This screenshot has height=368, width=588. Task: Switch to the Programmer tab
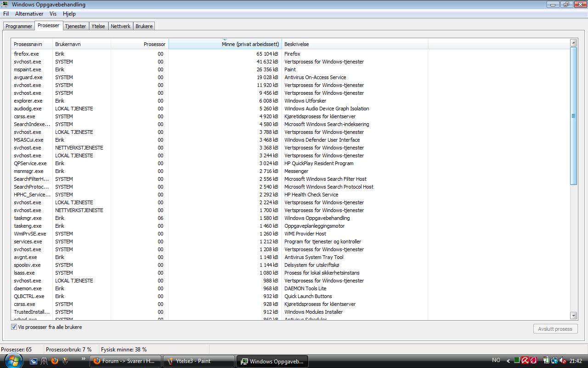[x=19, y=26]
